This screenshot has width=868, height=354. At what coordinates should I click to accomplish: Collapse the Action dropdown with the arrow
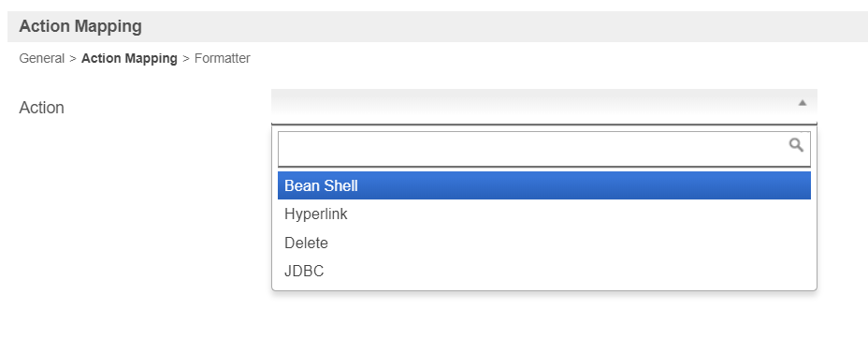[803, 103]
